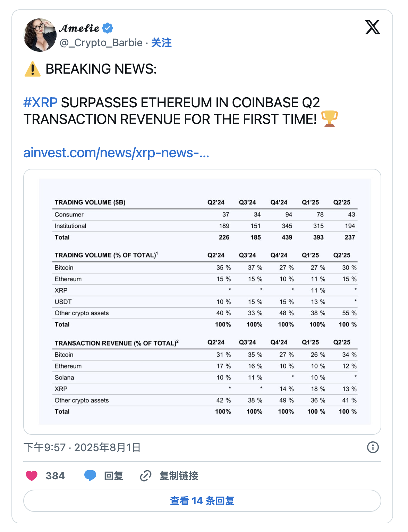Click the heart like icon

click(x=32, y=476)
